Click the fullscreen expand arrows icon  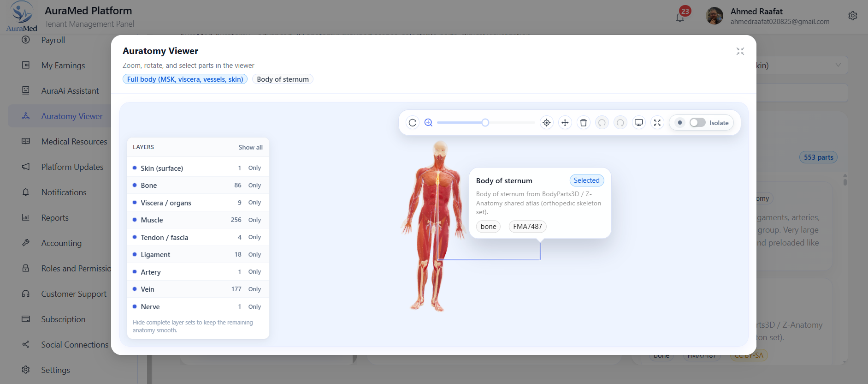click(657, 123)
